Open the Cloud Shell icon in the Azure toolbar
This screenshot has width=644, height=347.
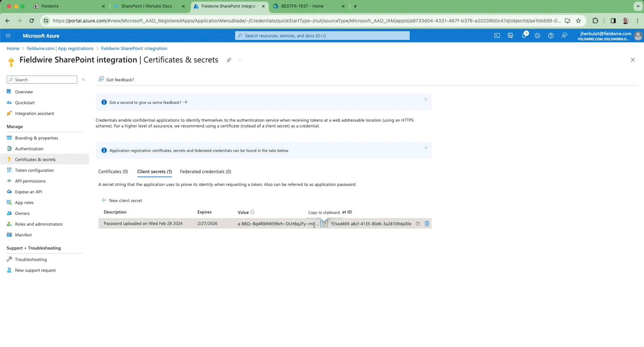point(497,35)
